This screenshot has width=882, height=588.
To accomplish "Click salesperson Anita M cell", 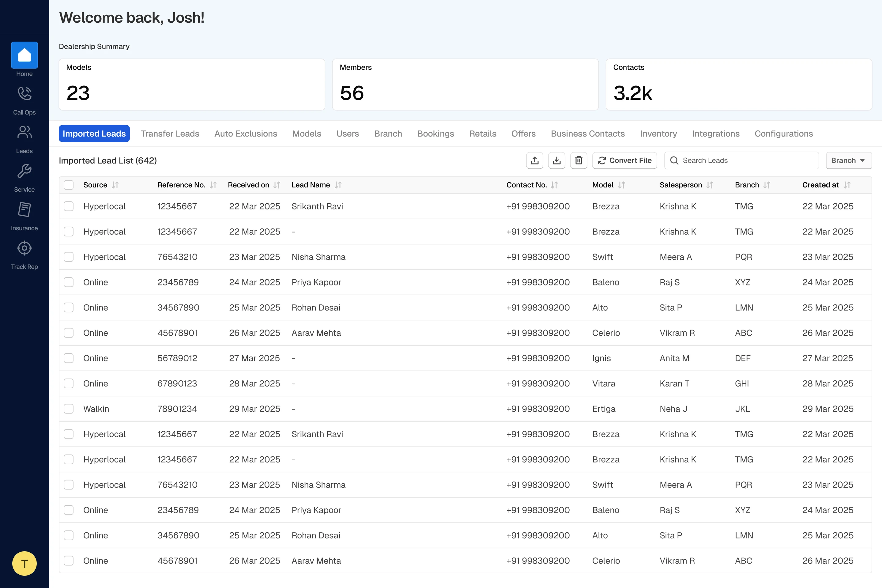I will (674, 358).
